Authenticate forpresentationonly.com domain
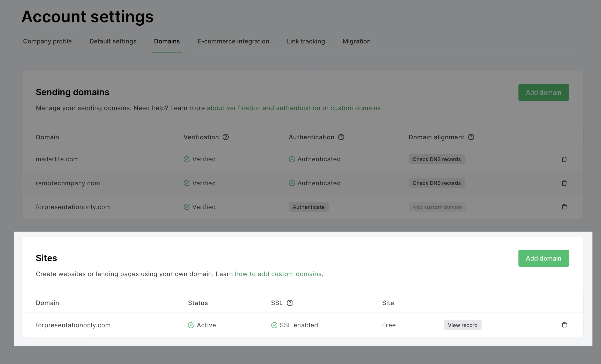 [309, 207]
